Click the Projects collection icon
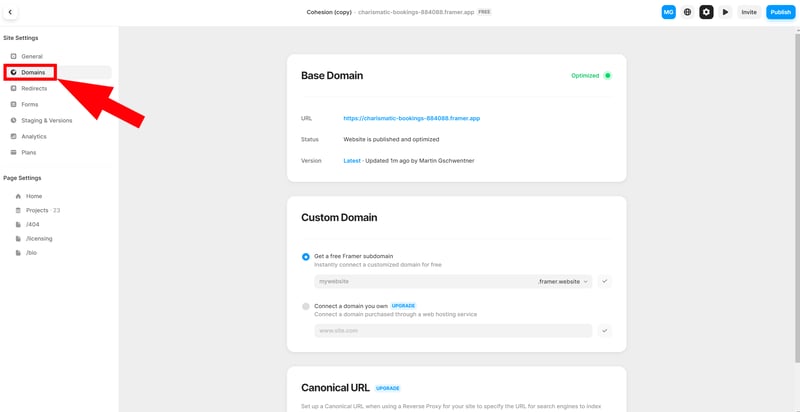Image resolution: width=800 pixels, height=412 pixels. tap(18, 210)
